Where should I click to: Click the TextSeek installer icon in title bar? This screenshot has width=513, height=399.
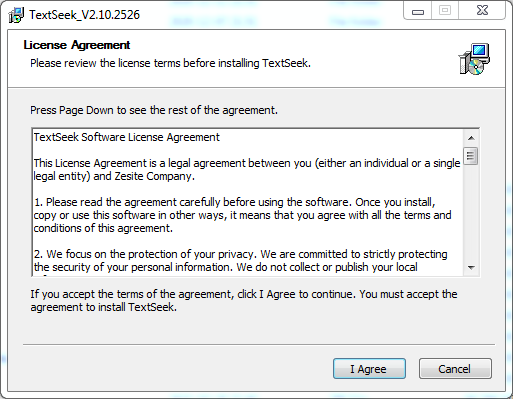16,15
